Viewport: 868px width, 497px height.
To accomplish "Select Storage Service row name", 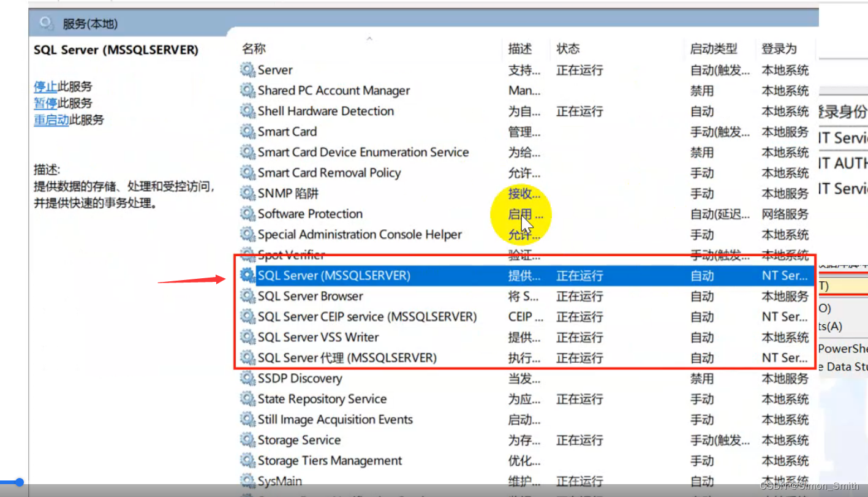I will [299, 440].
